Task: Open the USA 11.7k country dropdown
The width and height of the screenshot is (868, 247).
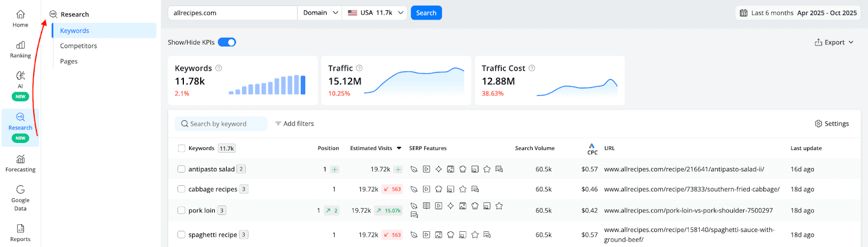Action: [375, 13]
